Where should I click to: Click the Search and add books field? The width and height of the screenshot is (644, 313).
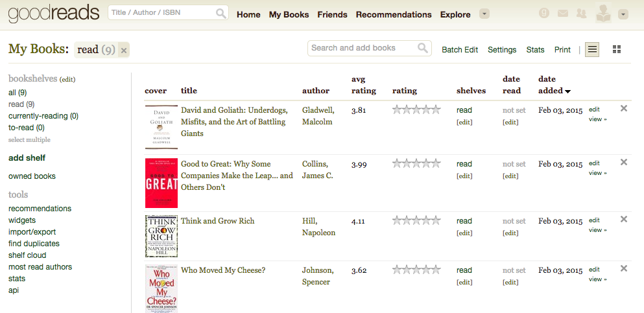(369, 48)
